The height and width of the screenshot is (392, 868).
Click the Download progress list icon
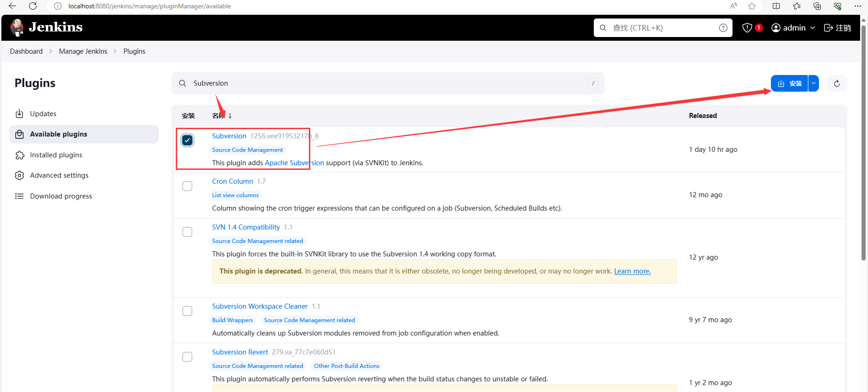[x=19, y=196]
